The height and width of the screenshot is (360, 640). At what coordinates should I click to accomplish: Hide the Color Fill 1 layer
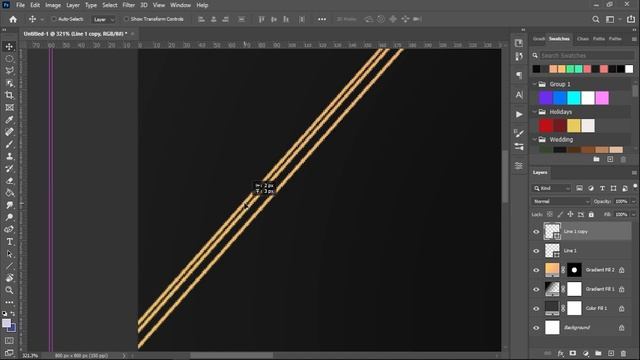click(x=536, y=309)
